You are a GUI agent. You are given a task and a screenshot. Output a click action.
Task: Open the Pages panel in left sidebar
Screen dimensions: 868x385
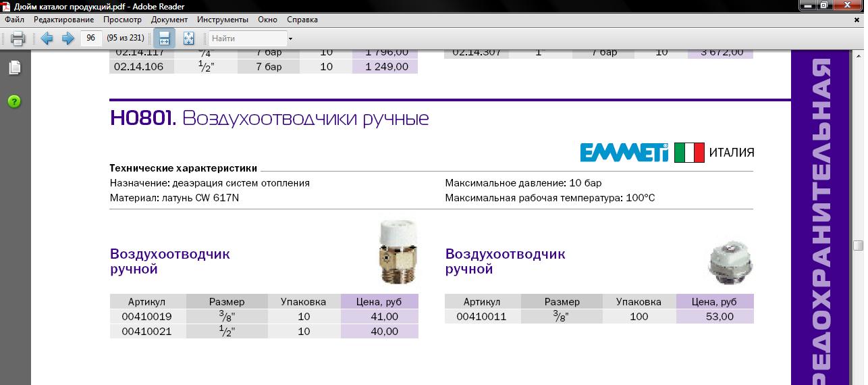coord(14,68)
